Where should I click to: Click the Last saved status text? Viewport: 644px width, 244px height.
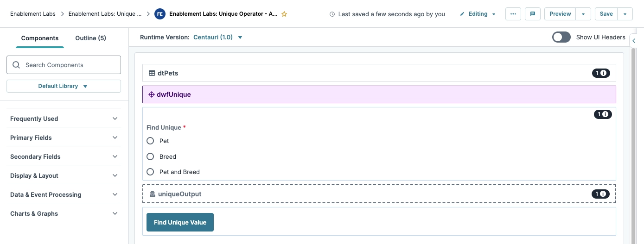(392, 14)
